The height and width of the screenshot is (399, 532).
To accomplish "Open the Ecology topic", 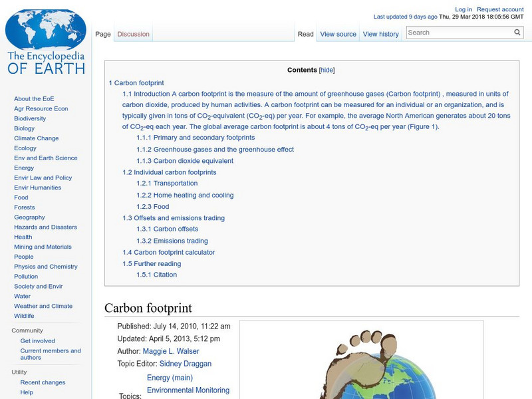I will (x=25, y=148).
